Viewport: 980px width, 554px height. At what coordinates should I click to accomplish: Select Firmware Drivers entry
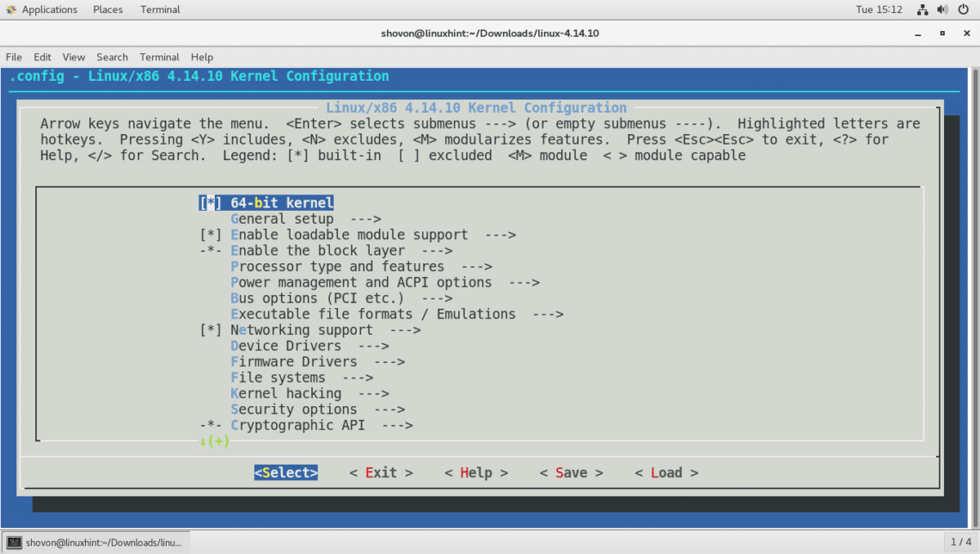(294, 361)
